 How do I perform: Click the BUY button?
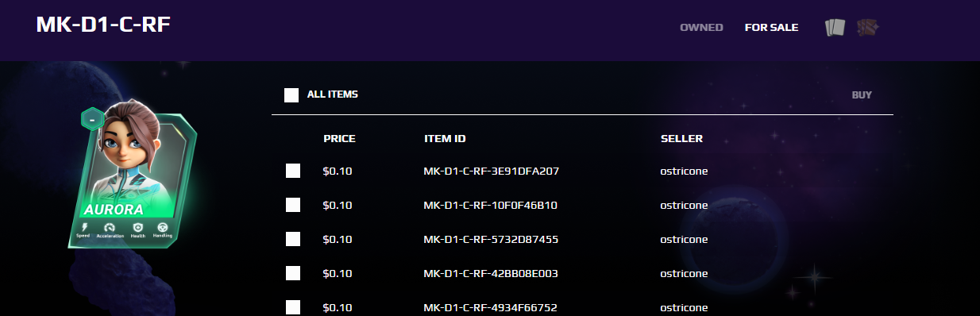(x=862, y=95)
